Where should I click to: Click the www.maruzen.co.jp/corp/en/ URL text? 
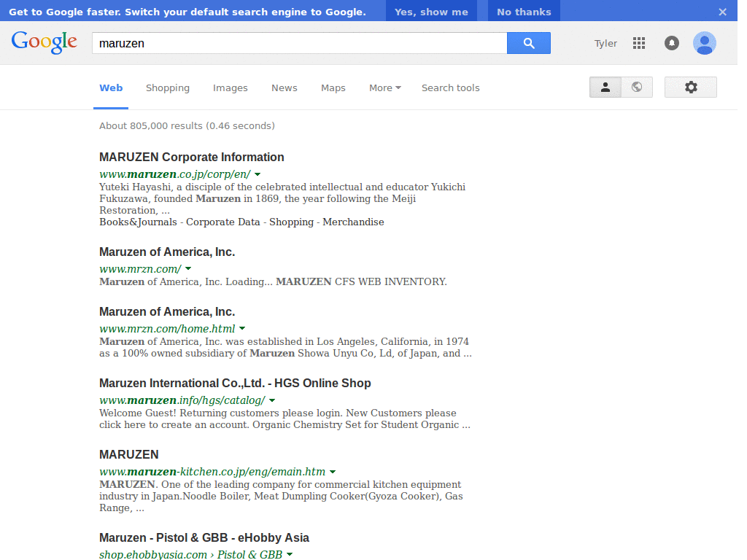pyautogui.click(x=175, y=174)
